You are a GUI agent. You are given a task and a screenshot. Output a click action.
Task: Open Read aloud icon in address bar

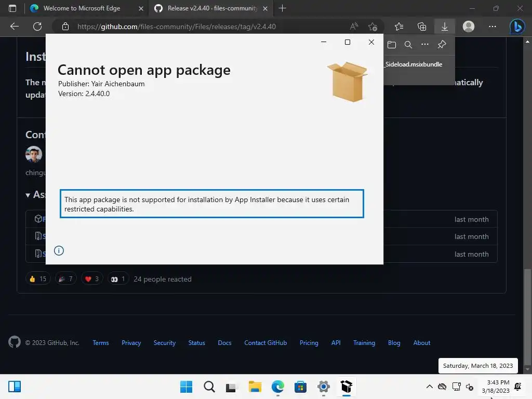coord(354,26)
